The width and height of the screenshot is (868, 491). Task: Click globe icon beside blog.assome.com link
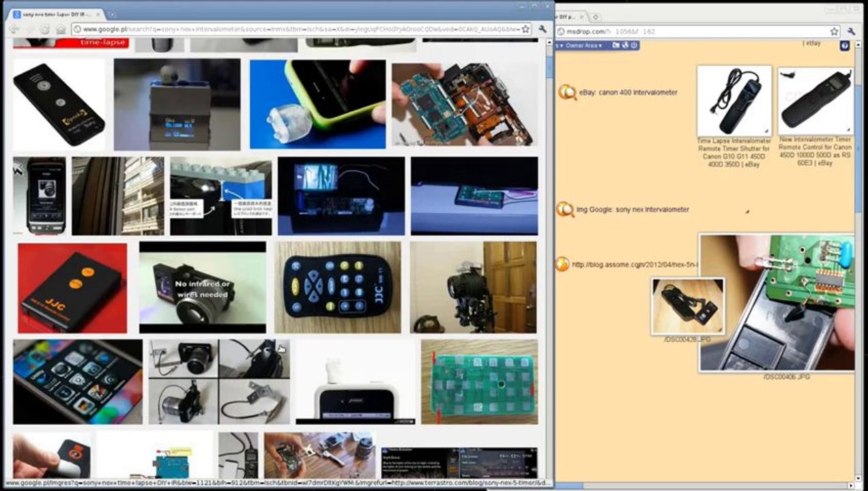[562, 265]
